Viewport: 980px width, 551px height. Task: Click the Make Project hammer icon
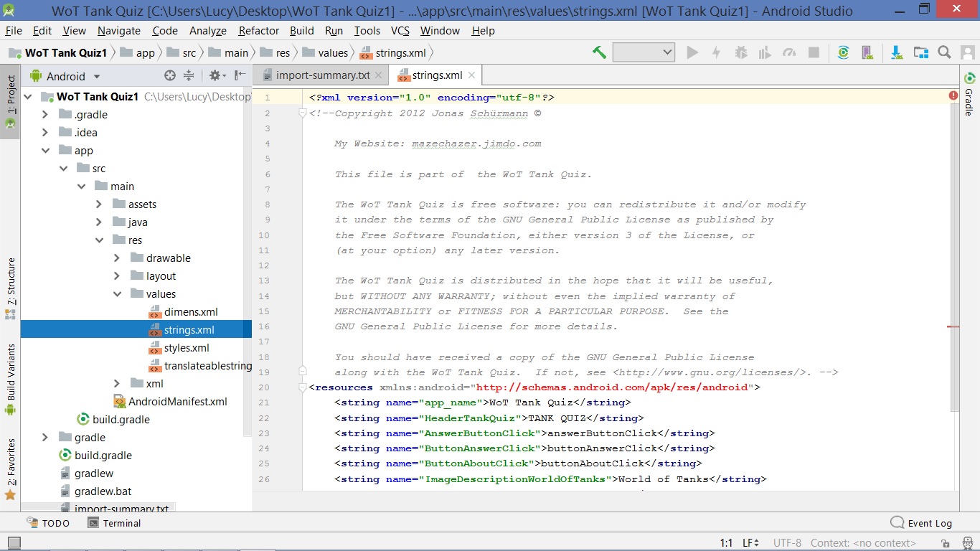[x=599, y=52]
